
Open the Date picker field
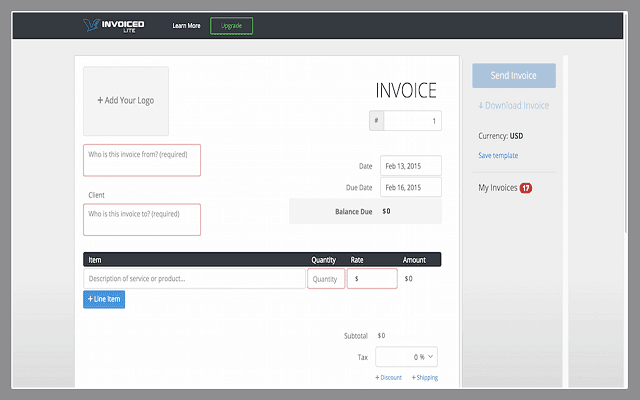(410, 166)
